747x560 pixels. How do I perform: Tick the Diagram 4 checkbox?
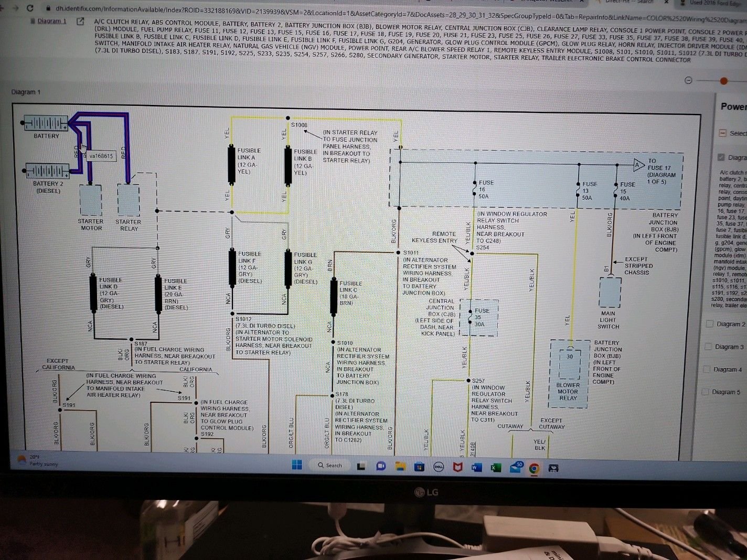[x=708, y=369]
